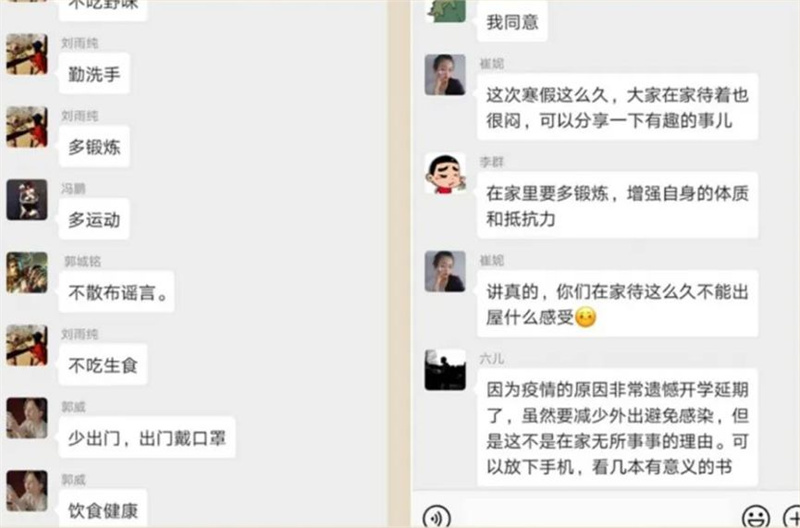Screen dimensions: 800x528
Task: Tap the 饮食健康 message bubble
Action: (103, 510)
